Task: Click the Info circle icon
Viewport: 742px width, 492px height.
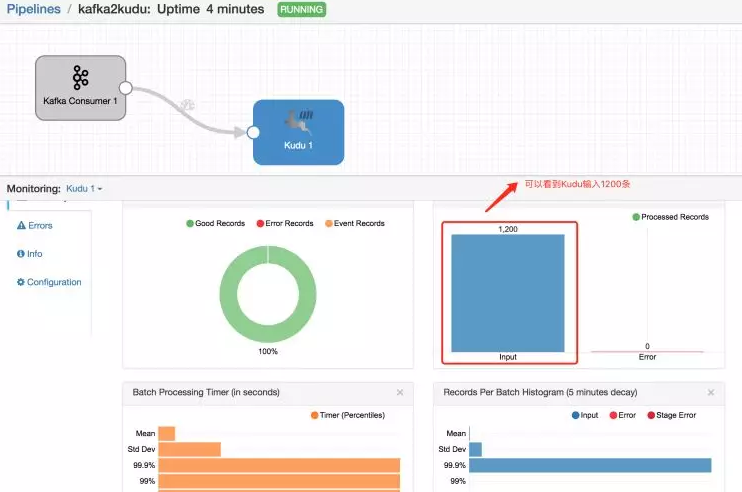Action: (x=21, y=254)
